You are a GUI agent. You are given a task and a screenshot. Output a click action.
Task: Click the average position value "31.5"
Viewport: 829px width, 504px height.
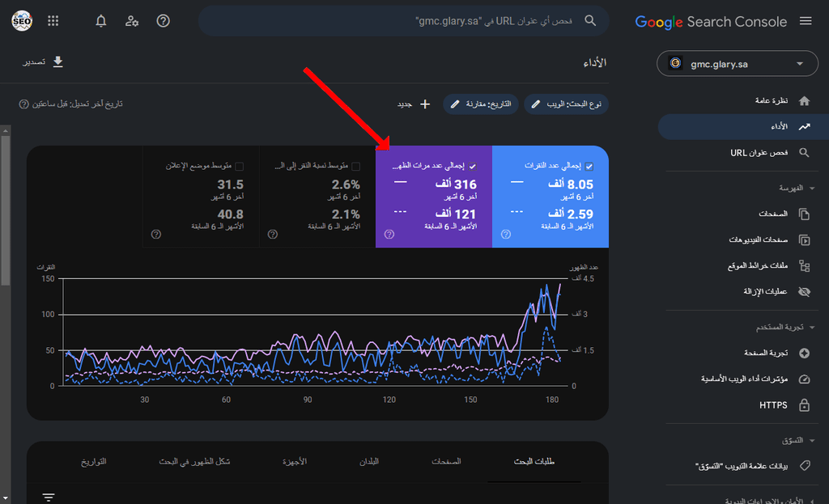[x=231, y=184]
